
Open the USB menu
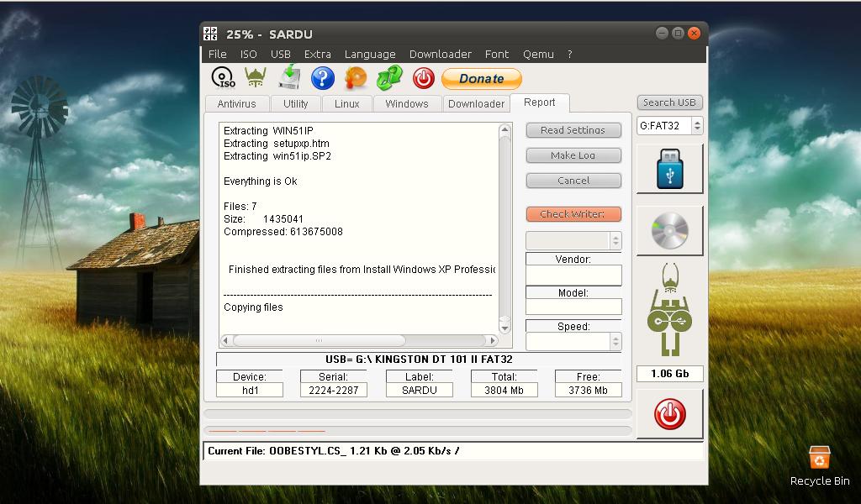(x=281, y=55)
